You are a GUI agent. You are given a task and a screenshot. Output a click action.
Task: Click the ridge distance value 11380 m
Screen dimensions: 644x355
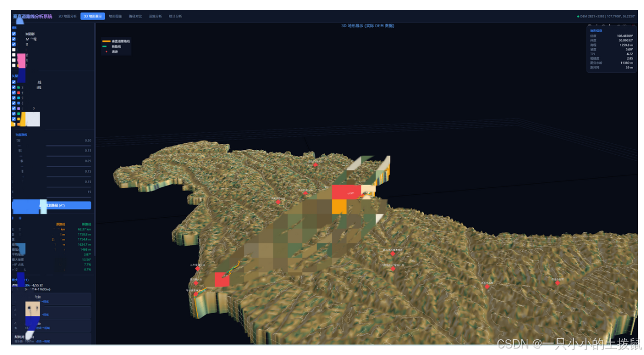click(x=627, y=63)
